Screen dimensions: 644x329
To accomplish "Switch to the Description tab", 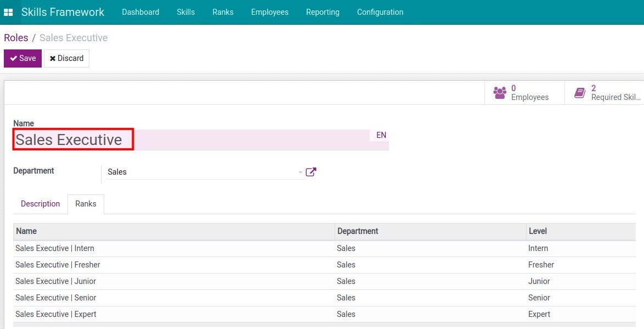I will tap(40, 204).
